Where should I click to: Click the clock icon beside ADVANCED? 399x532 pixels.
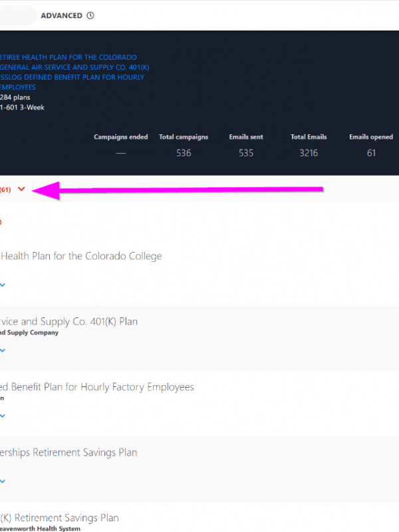coord(90,15)
